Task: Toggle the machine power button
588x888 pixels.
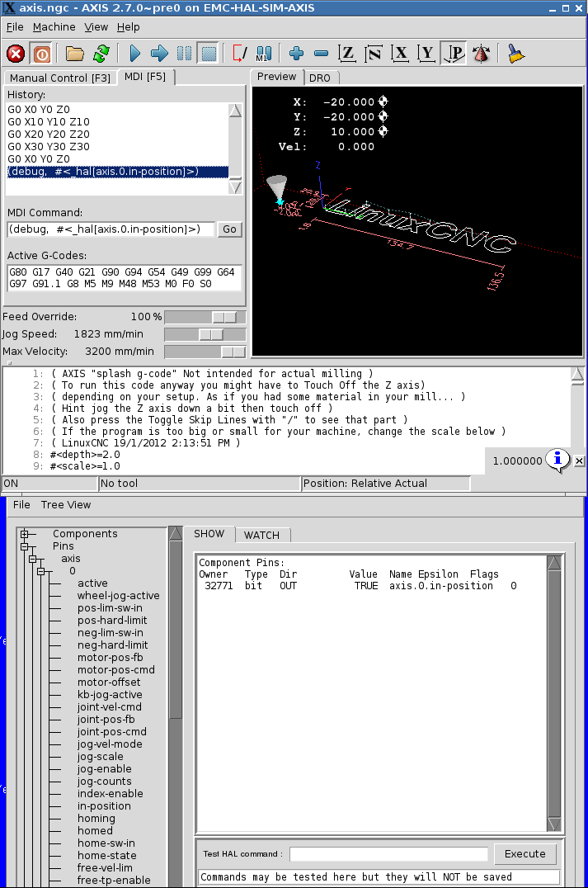Action: pyautogui.click(x=42, y=54)
